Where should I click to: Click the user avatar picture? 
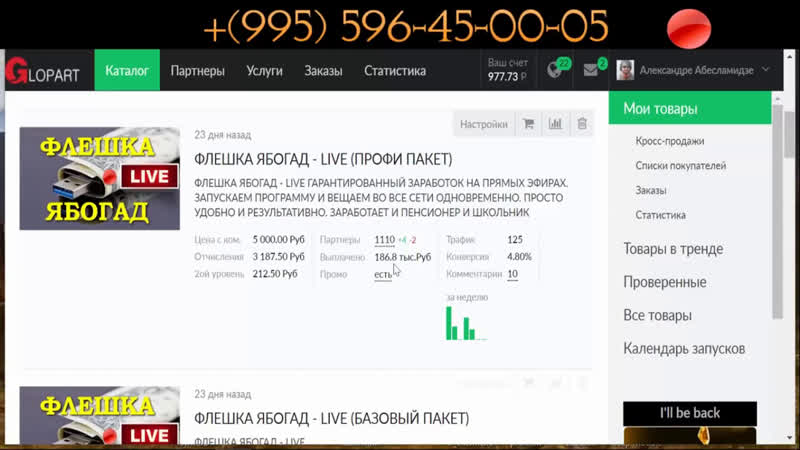click(x=625, y=70)
